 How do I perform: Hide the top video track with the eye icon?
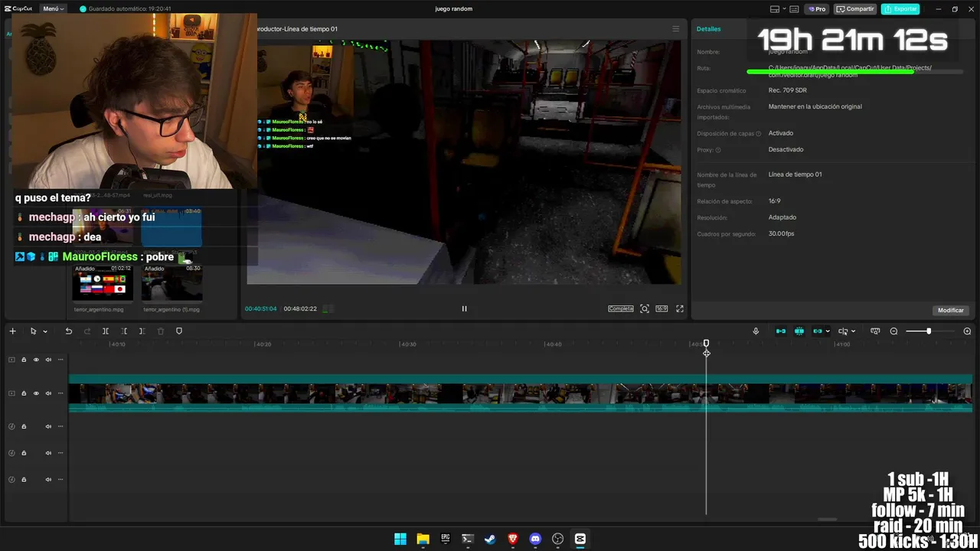[x=36, y=360]
